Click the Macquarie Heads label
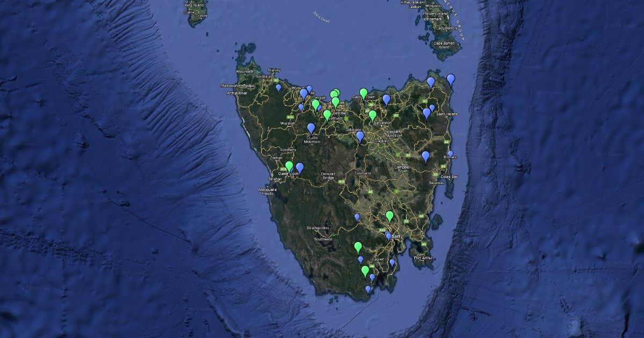 (x=267, y=191)
